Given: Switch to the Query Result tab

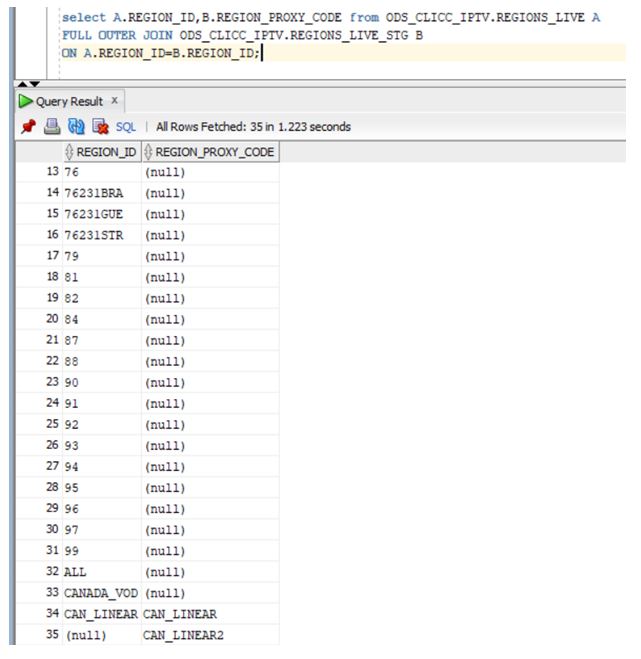Looking at the screenshot, I should [69, 101].
